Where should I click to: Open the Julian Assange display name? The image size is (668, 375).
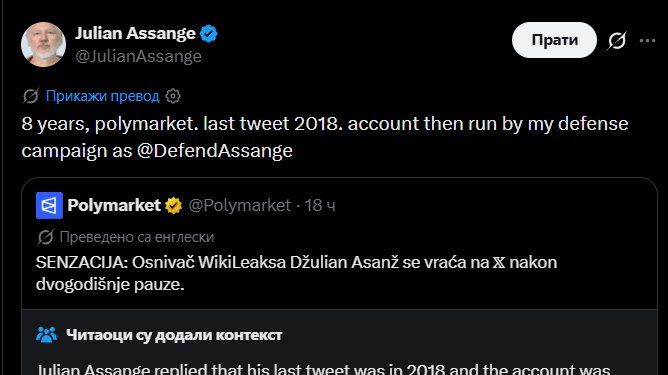135,33
